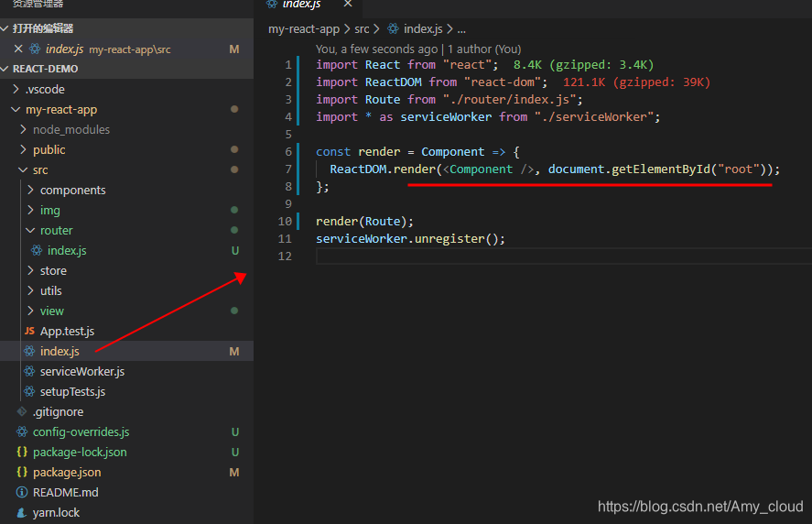Click the import cost '8.4K (gzipped: 3.4K)' annotation
The width and height of the screenshot is (812, 524).
point(584,65)
